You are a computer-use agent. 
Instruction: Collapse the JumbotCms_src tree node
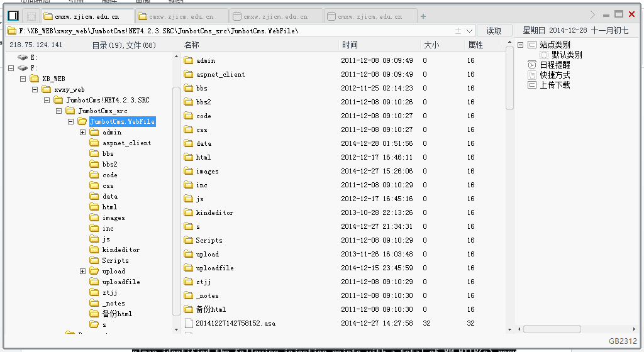click(x=58, y=111)
